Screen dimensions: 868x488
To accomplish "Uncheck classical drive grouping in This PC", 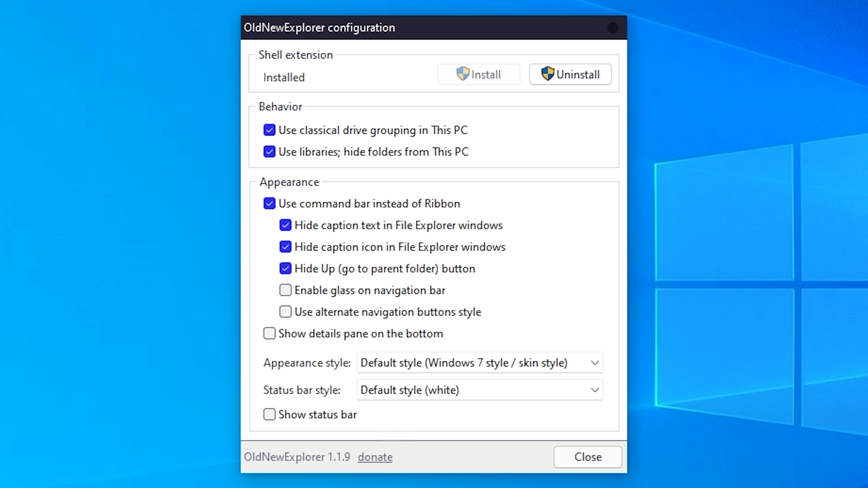I will 269,130.
